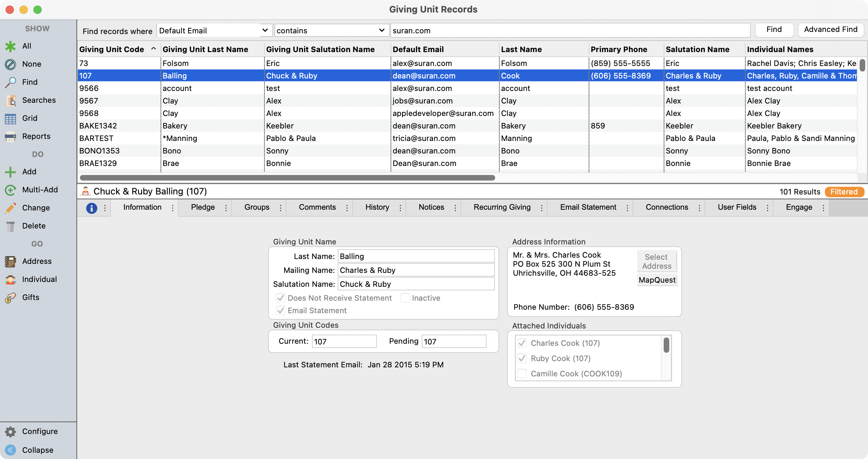This screenshot has width=868, height=459.
Task: Open saved Searches icon in sidebar
Action: [x=10, y=100]
